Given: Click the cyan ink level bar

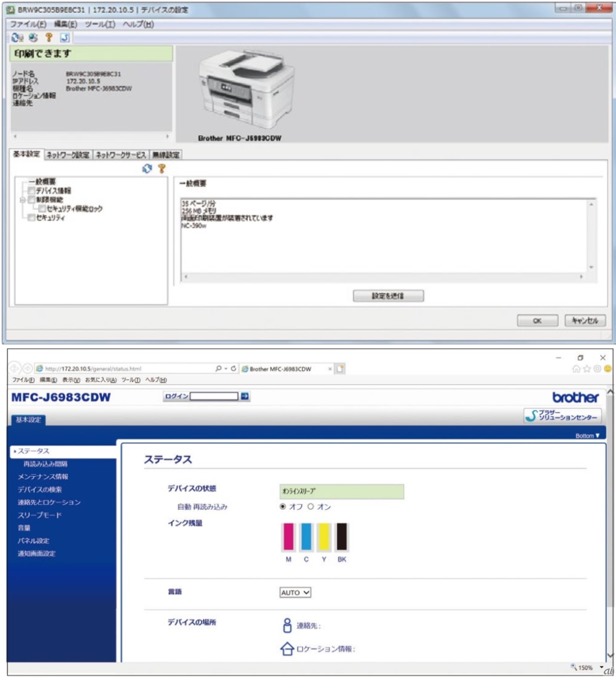Looking at the screenshot, I should [306, 537].
